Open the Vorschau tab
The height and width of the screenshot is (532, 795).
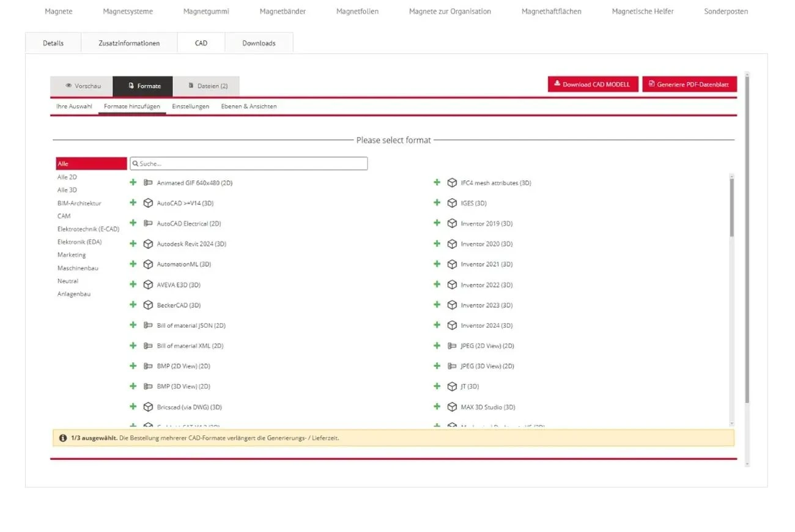83,86
